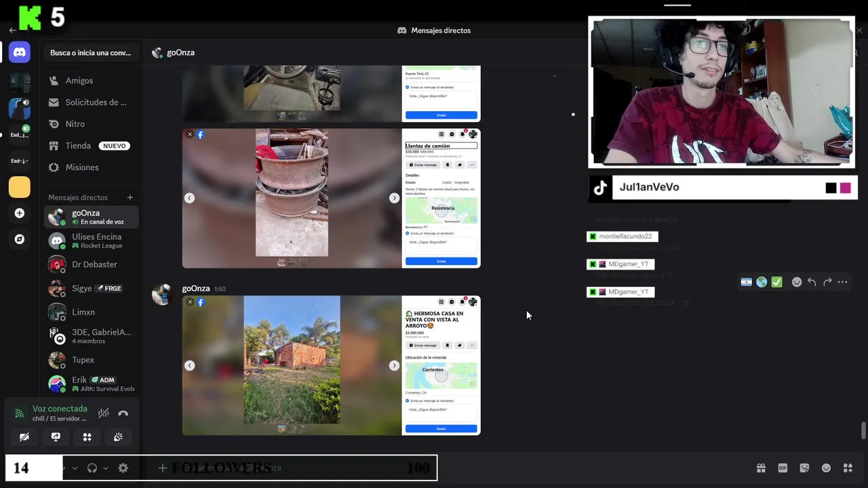
Task: React with the Argentina flag emoji
Action: (747, 282)
